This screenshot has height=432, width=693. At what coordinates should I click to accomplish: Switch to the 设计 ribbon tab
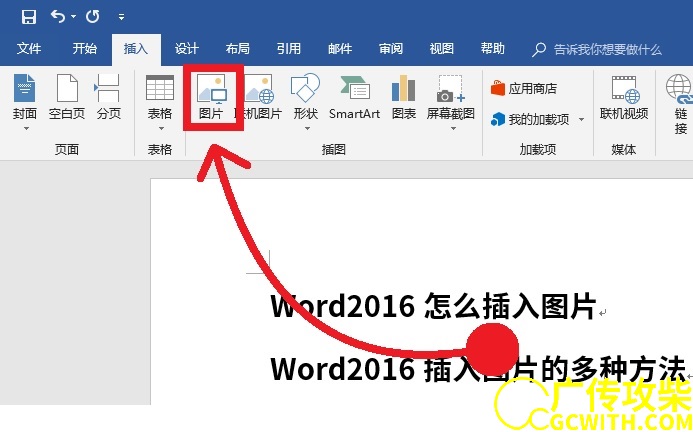[x=187, y=49]
